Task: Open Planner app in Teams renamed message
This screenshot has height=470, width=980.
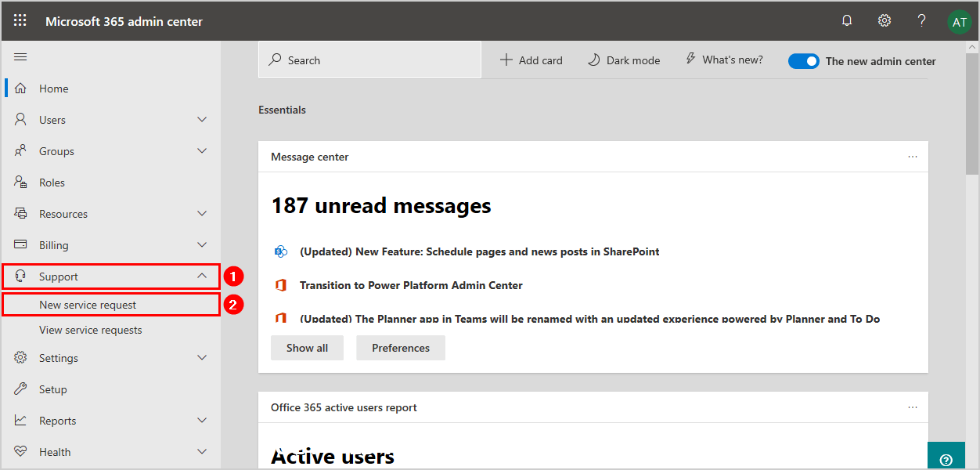Action: click(x=590, y=319)
